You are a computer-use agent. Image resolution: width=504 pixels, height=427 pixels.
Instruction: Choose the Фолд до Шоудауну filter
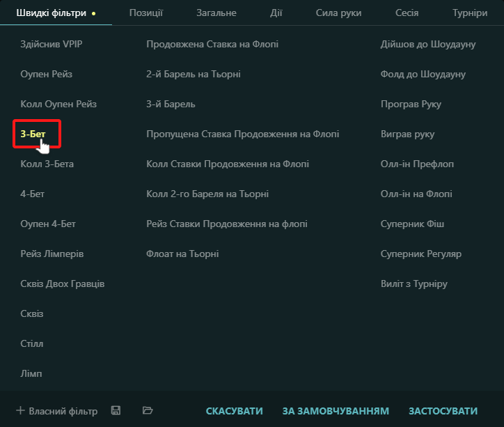423,74
